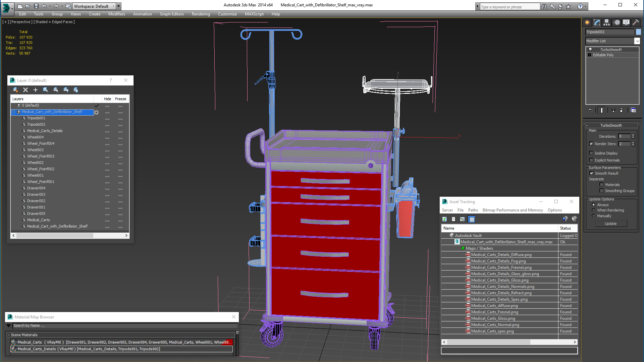
Task: Open the Hierarchy command panel tab
Action: click(607, 22)
